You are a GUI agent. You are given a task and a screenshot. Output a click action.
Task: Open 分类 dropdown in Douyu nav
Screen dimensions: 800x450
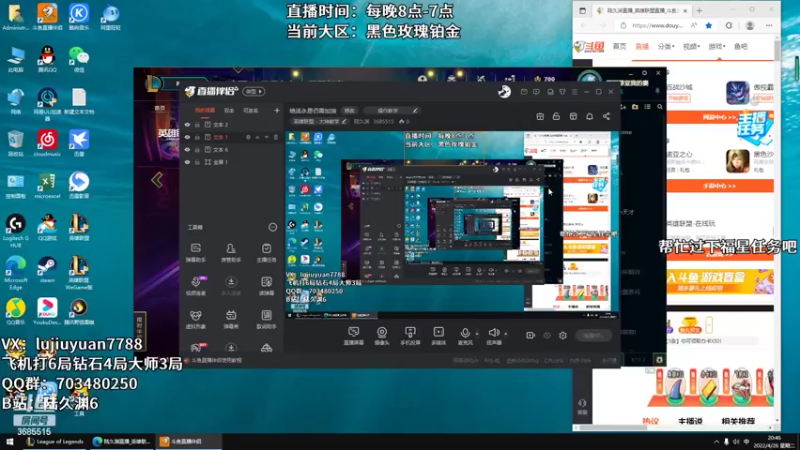pos(666,46)
